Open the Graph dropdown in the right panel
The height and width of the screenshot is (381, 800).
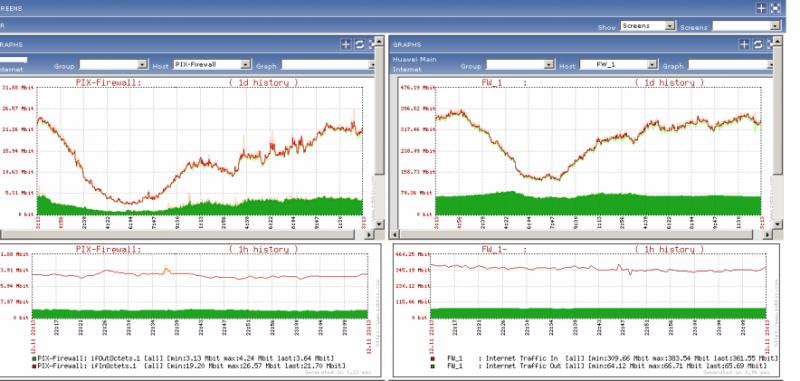click(730, 65)
